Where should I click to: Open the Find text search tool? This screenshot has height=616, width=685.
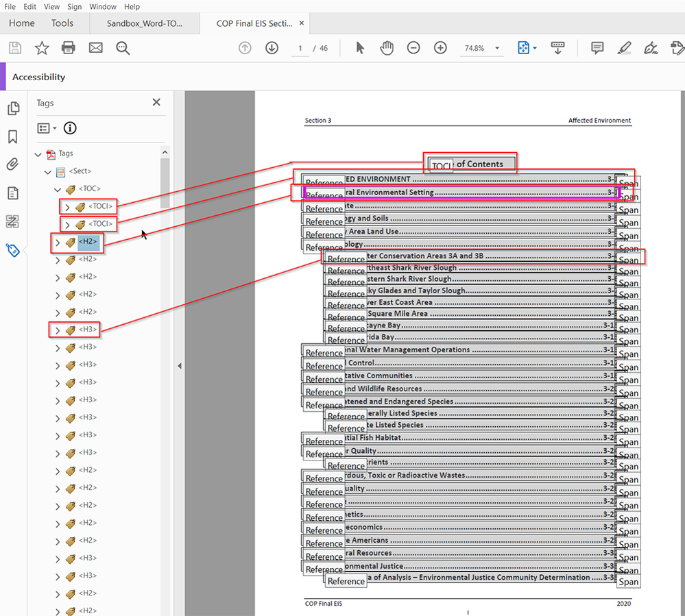pyautogui.click(x=123, y=48)
